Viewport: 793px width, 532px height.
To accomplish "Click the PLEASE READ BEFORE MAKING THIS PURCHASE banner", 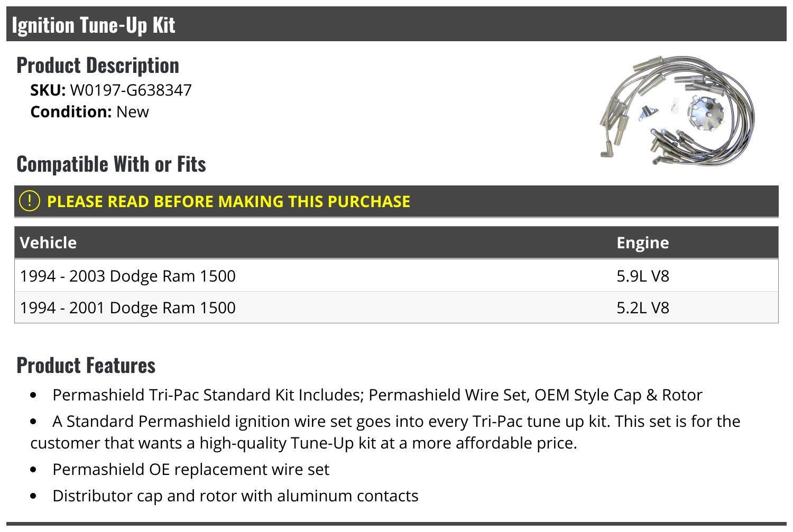I will click(x=396, y=201).
